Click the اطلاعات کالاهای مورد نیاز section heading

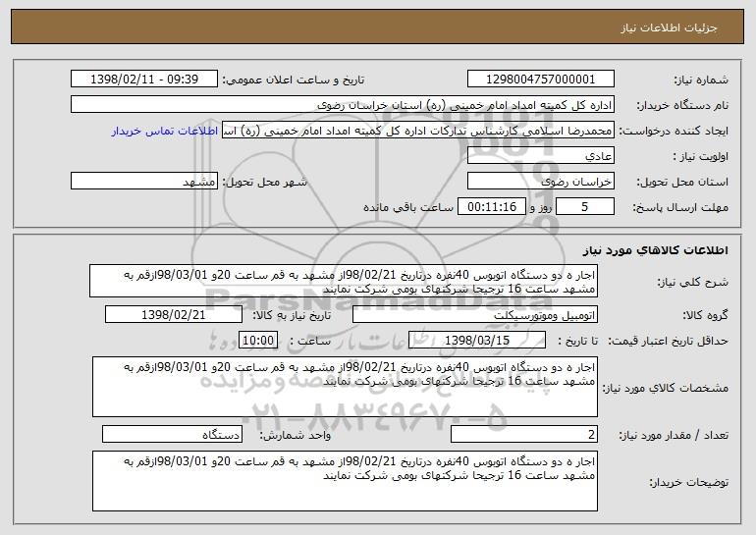point(655,250)
